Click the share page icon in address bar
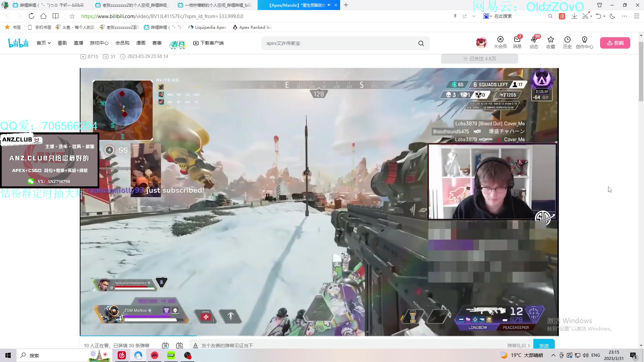The height and width of the screenshot is (362, 644). pyautogui.click(x=465, y=16)
